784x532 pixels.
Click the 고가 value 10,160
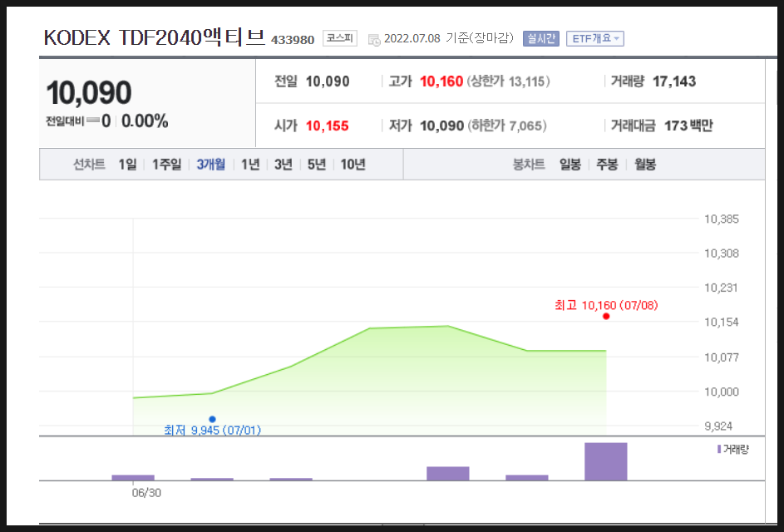click(x=441, y=81)
